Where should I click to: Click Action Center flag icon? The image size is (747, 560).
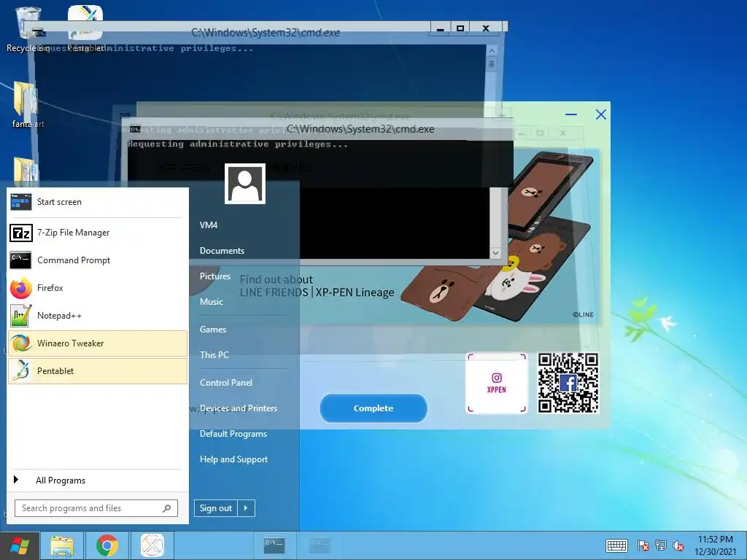tap(643, 545)
